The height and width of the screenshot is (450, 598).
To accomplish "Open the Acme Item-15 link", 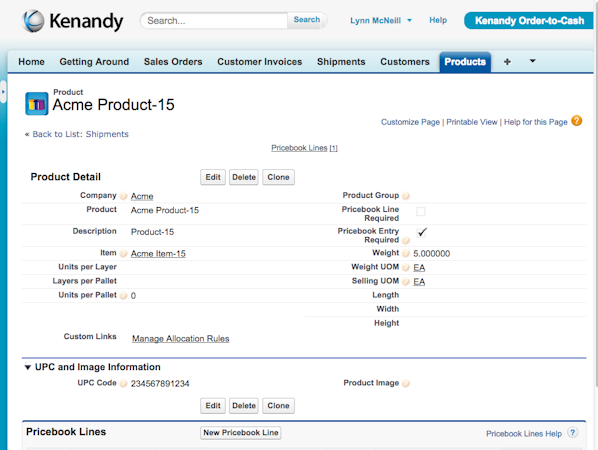I will click(x=158, y=254).
